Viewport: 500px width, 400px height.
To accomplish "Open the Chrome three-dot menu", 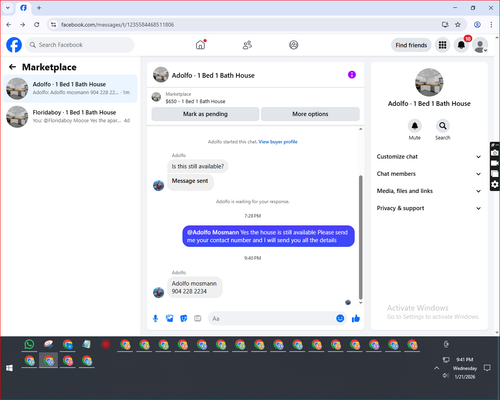I will pos(491,24).
